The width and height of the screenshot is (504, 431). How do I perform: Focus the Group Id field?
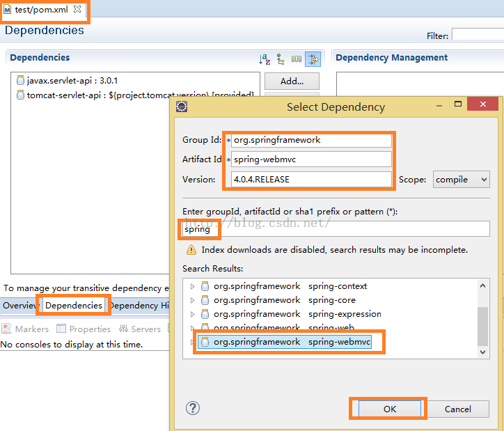(x=311, y=140)
